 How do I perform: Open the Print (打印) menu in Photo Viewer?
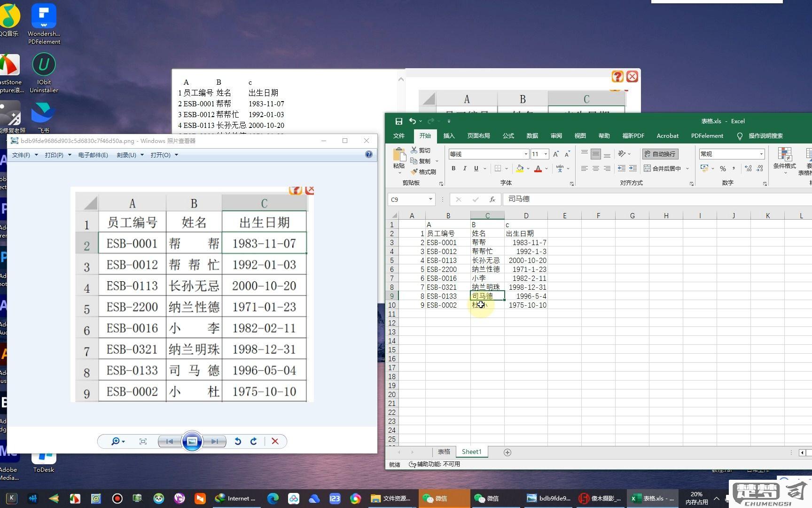coord(57,155)
